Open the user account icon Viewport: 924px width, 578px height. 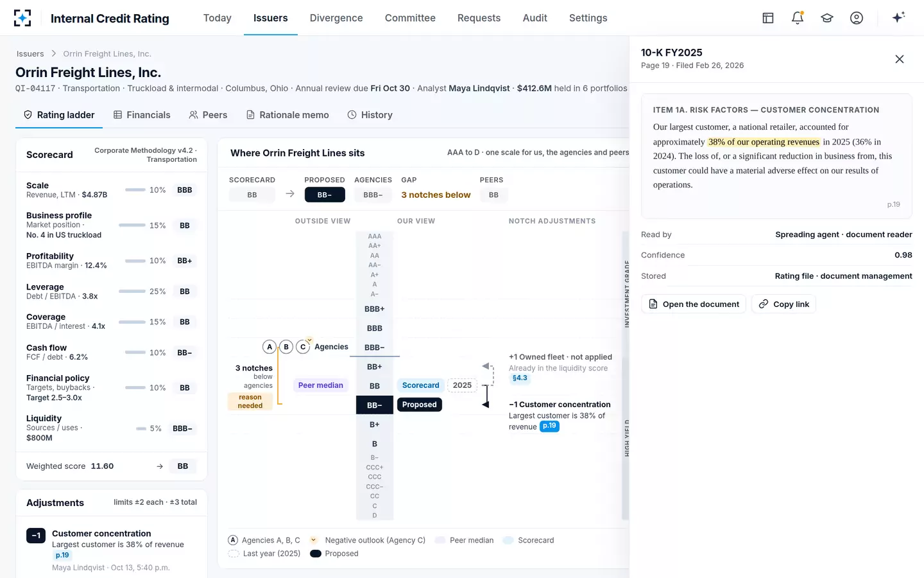click(857, 18)
